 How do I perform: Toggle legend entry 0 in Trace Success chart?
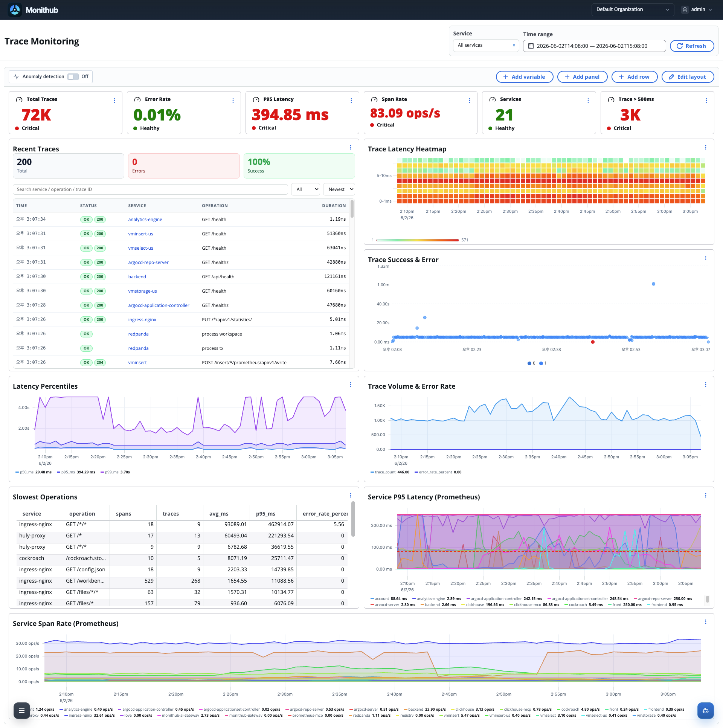pos(531,363)
